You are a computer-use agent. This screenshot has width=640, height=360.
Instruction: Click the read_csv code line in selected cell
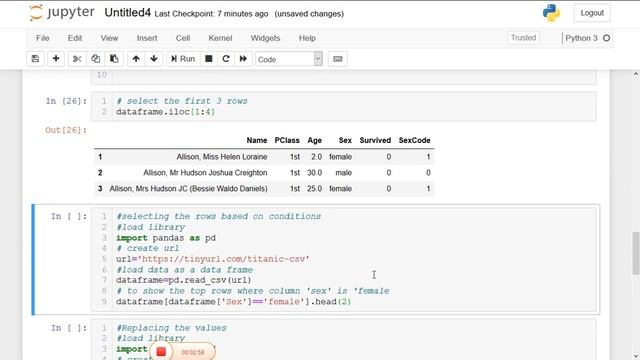[184, 280]
